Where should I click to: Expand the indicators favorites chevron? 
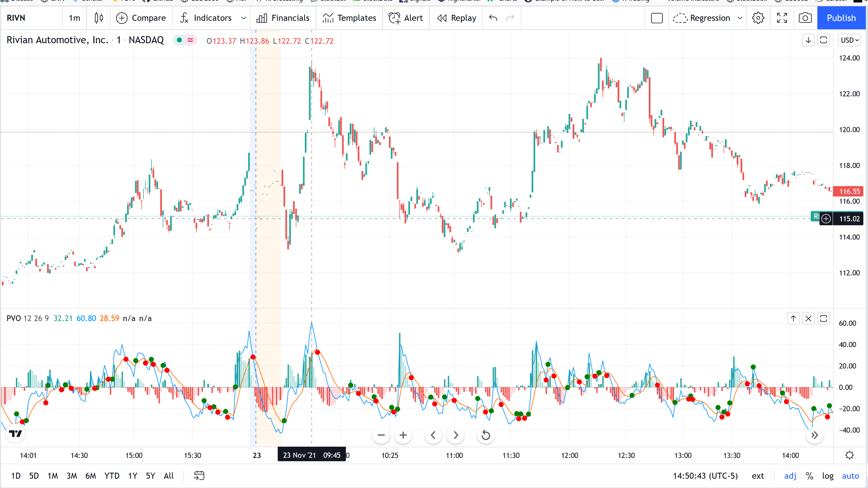pos(244,18)
